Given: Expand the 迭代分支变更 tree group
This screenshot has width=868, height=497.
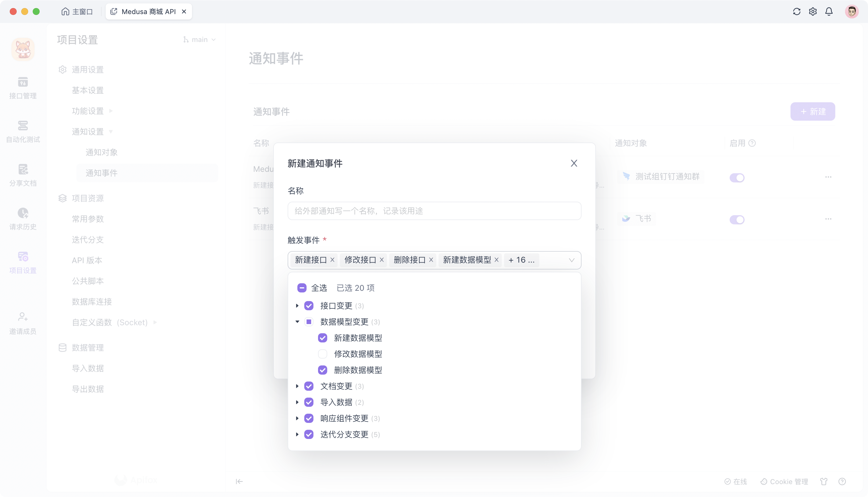Looking at the screenshot, I should 296,434.
